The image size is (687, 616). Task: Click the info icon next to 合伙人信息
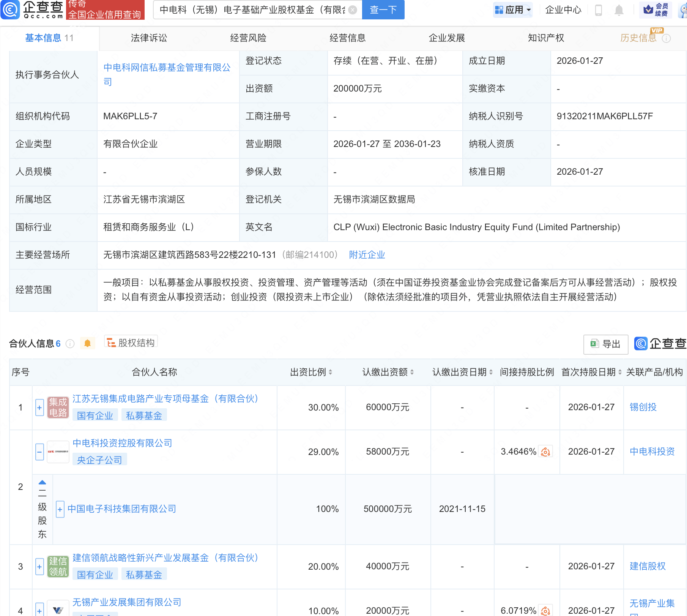click(x=70, y=344)
